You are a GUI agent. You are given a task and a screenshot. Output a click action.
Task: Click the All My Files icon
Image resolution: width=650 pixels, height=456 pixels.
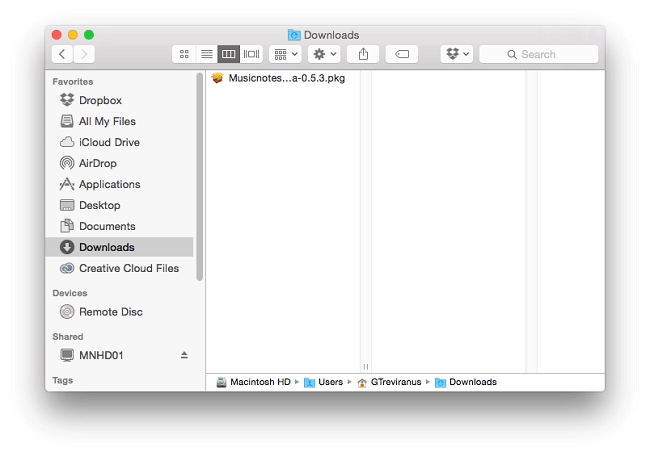coord(67,121)
